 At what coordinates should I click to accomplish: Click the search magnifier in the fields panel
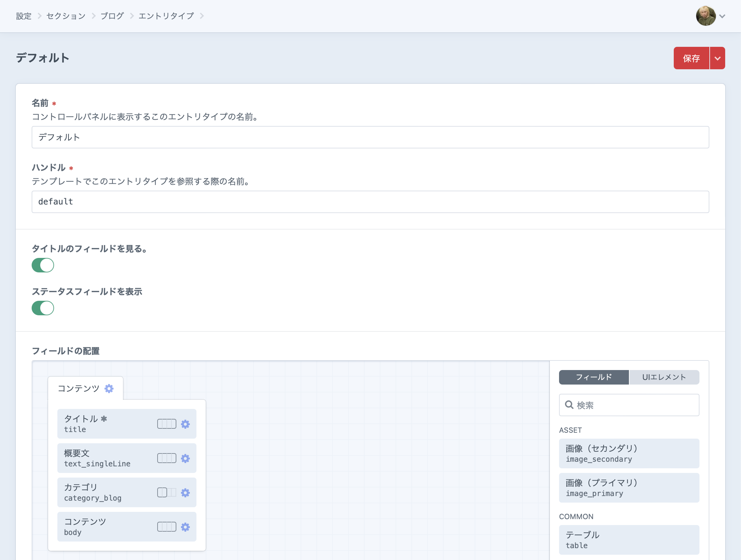point(569,405)
